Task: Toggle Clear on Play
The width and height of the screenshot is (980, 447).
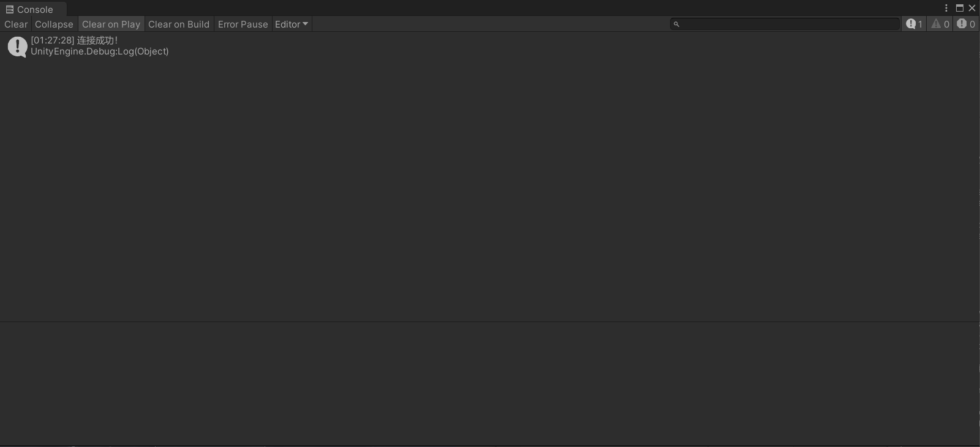Action: coord(111,24)
